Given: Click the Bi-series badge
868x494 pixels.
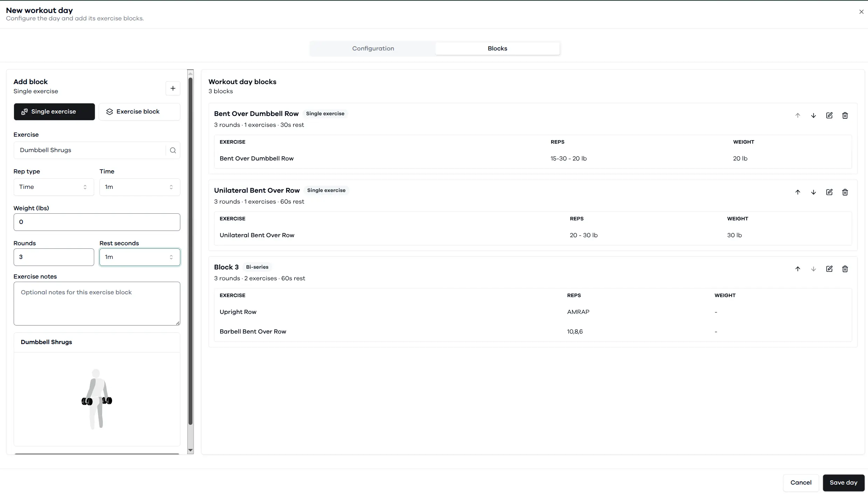Looking at the screenshot, I should 257,267.
